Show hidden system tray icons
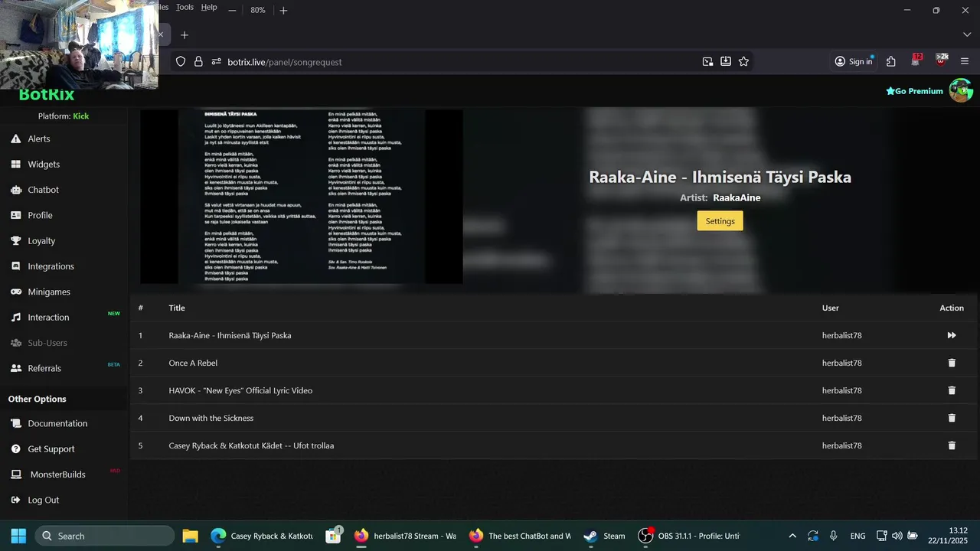Viewport: 980px width, 551px height. click(792, 536)
